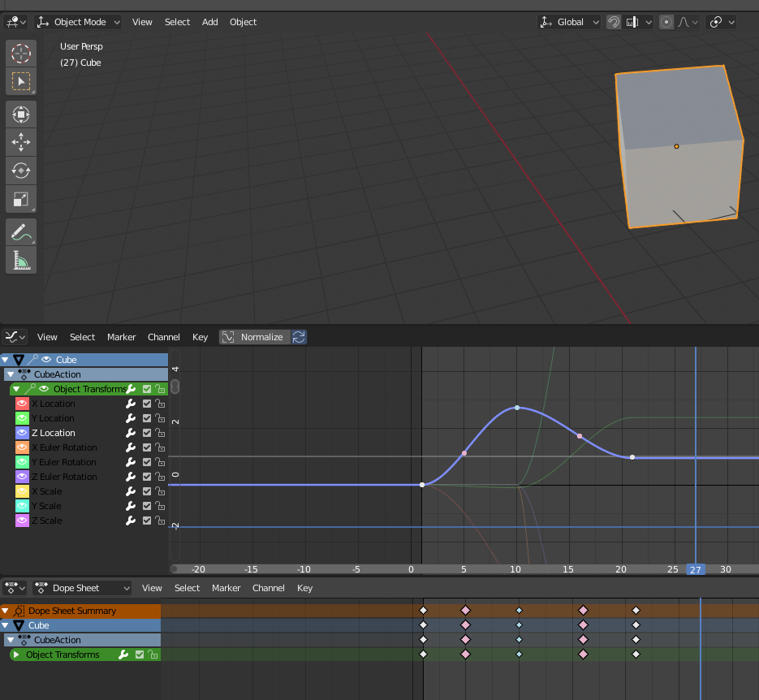Open the Dope Sheet mode dropdown
759x700 pixels.
click(x=82, y=588)
